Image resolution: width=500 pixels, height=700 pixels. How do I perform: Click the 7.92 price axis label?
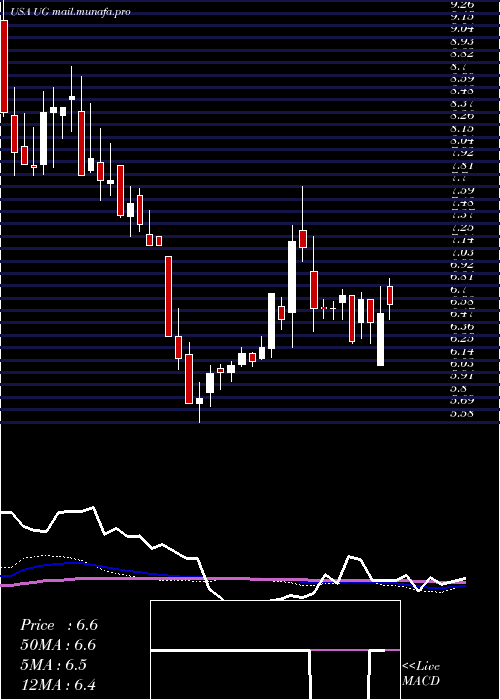point(462,153)
